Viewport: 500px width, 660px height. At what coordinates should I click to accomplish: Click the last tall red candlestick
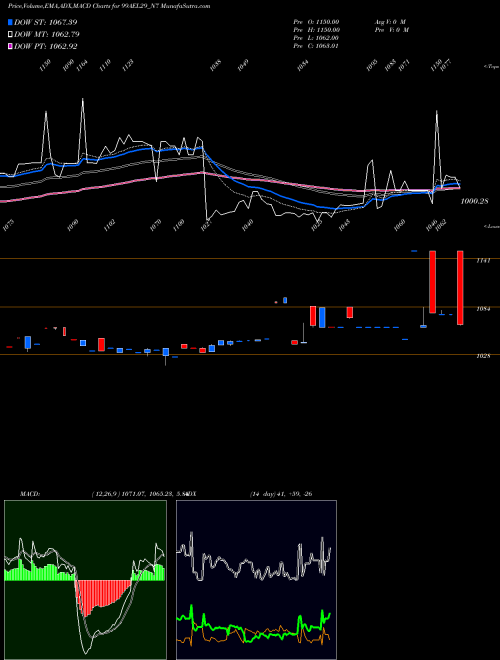pyautogui.click(x=460, y=288)
